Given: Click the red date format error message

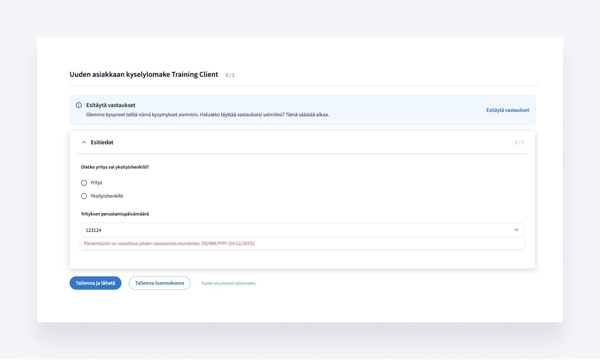Looking at the screenshot, I should (x=169, y=244).
